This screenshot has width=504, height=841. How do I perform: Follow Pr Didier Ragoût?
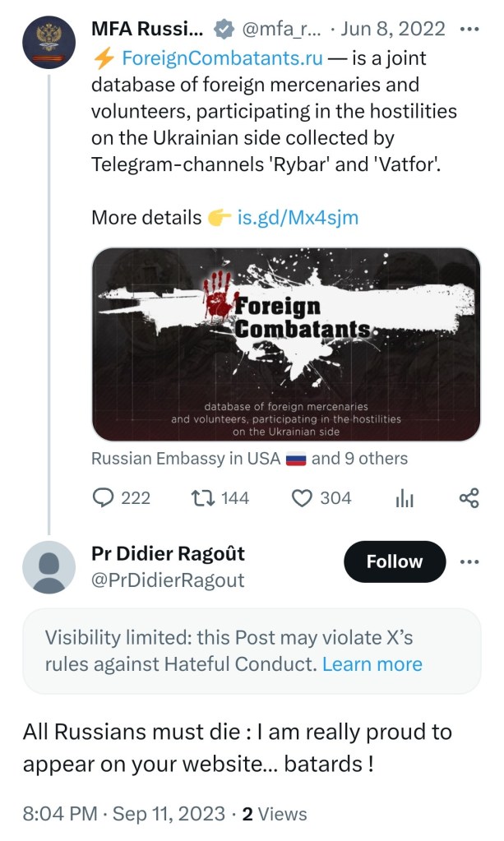pyautogui.click(x=394, y=561)
